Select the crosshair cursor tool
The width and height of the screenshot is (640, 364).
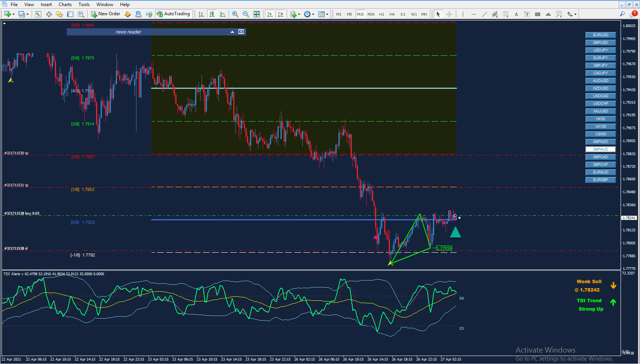tap(449, 14)
